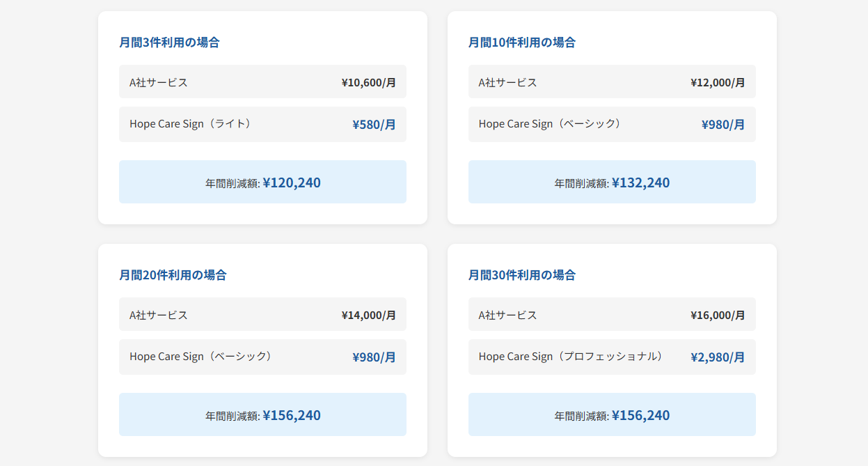868x466 pixels.
Task: Select the ¥12,000/月 A社サービス price
Action: (x=718, y=82)
